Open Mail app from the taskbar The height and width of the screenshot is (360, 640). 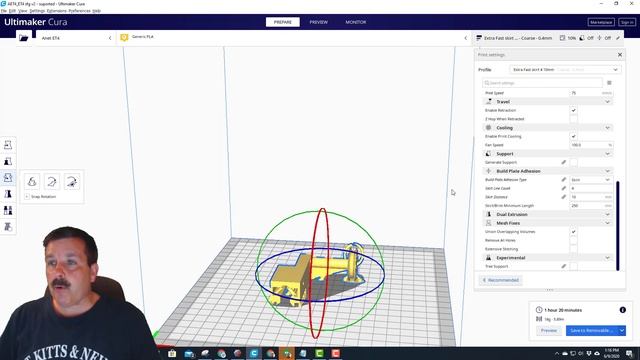point(189,353)
